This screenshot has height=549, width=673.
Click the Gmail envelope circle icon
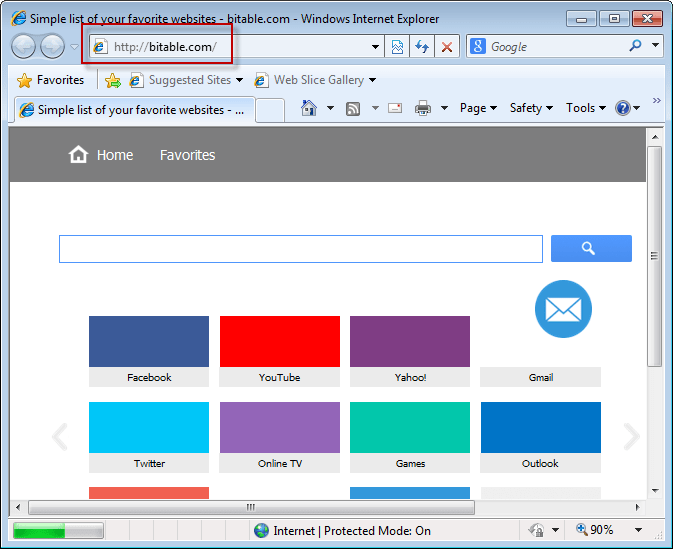(x=563, y=309)
